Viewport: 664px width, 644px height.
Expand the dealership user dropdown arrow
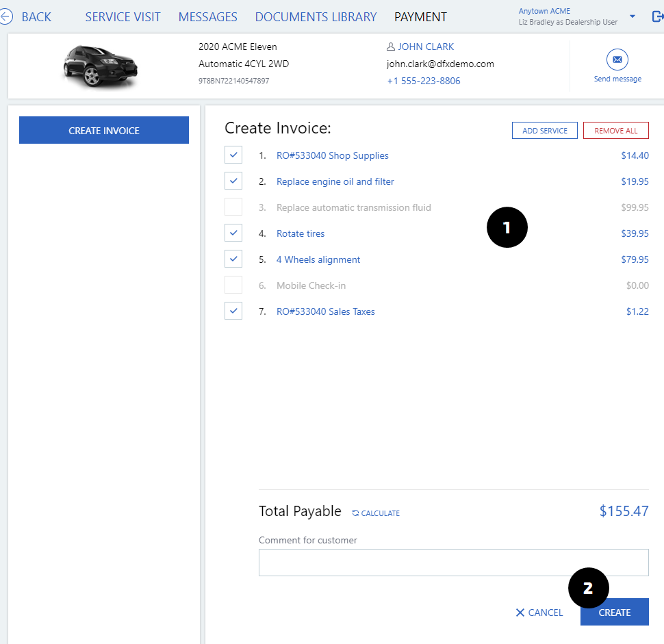632,16
